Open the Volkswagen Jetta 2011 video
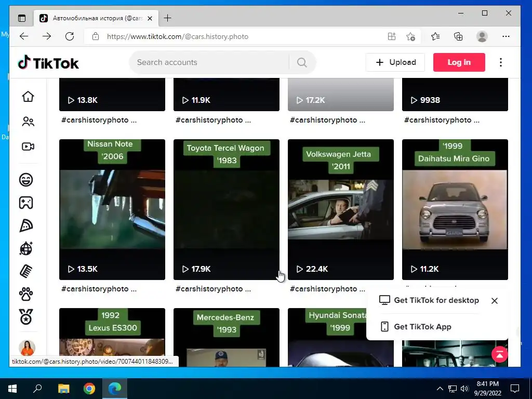This screenshot has height=399, width=532. click(341, 210)
